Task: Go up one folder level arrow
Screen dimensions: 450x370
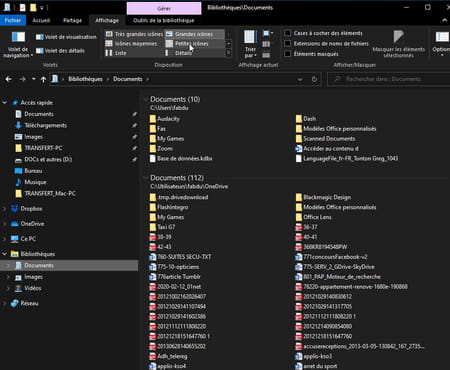Action: pos(43,79)
